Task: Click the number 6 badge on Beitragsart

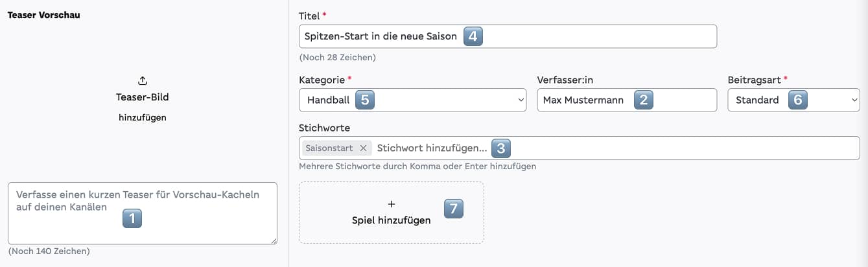Action: [x=797, y=100]
